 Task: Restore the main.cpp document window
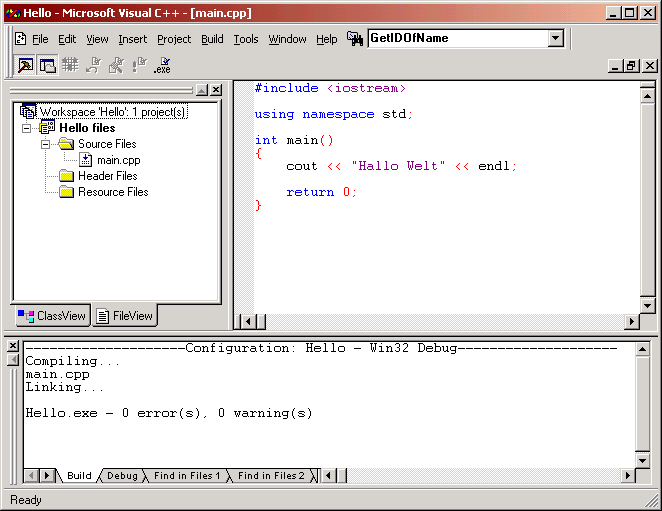[631, 65]
